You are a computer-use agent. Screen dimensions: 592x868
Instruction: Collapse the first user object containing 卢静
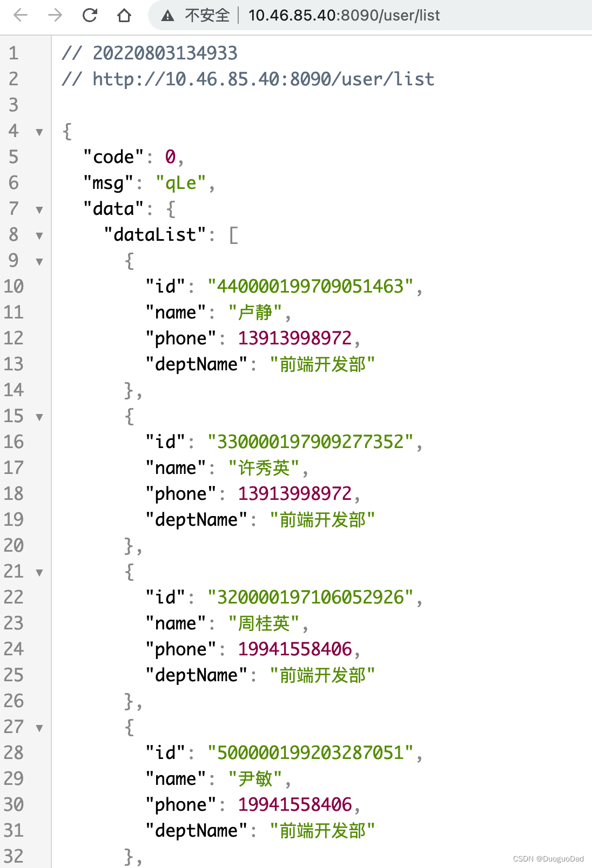(38, 261)
